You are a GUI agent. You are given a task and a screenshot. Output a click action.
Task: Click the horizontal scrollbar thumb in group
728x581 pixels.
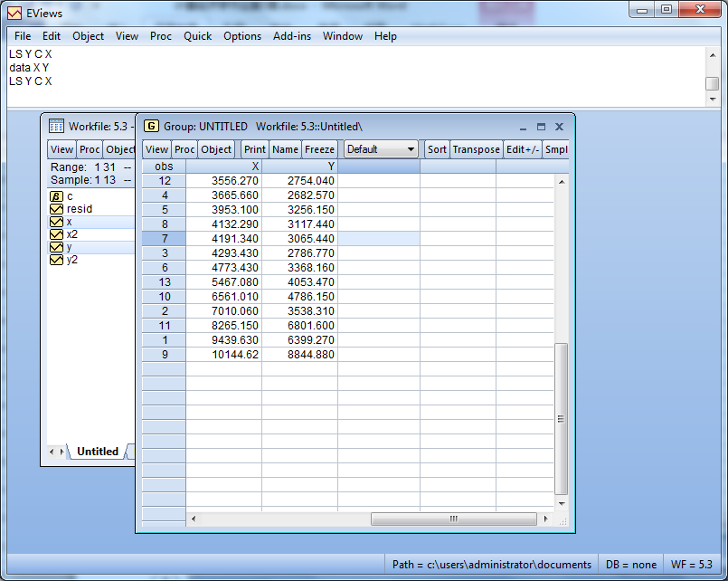453,519
